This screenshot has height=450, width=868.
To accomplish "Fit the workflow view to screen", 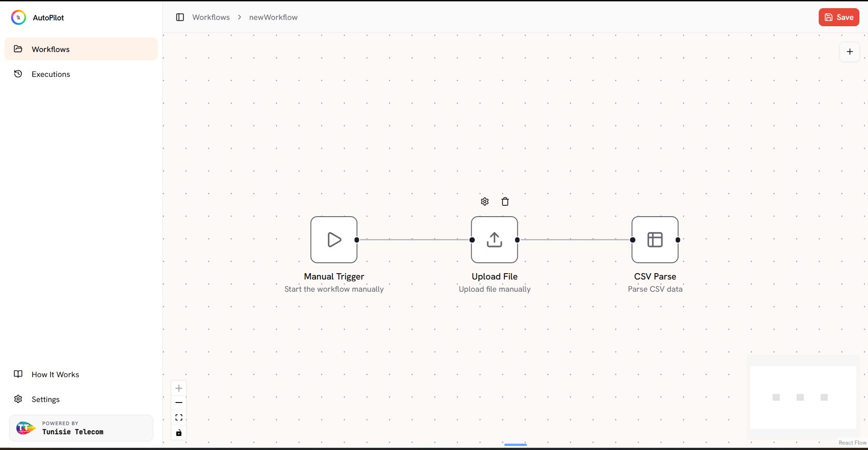I will pos(179,417).
